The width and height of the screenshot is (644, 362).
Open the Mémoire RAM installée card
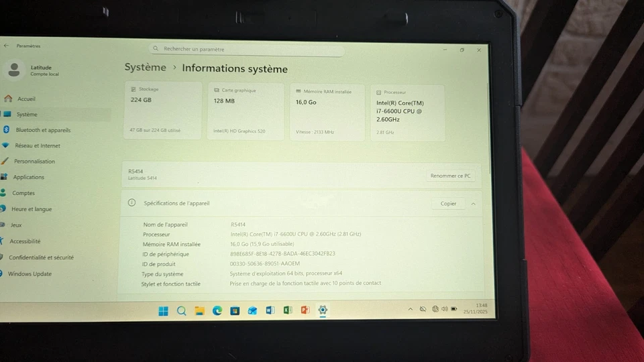[327, 112]
